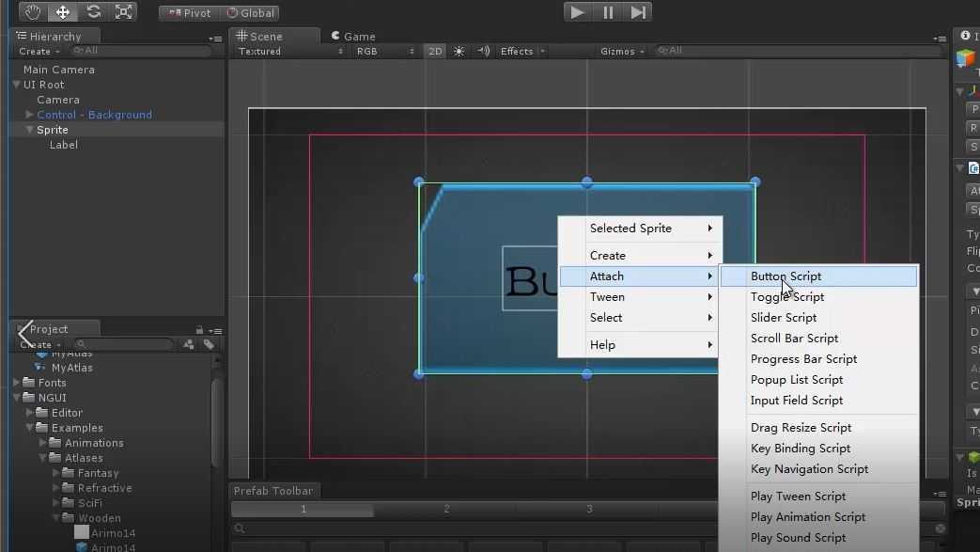
Task: Select Main Camera in the Hierarchy
Action: pyautogui.click(x=59, y=70)
